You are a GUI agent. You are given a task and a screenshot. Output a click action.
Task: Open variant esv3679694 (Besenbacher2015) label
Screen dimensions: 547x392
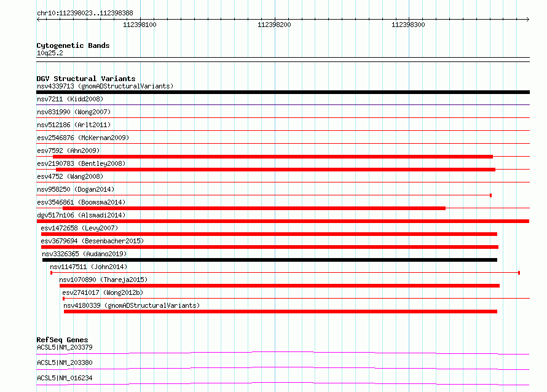point(92,241)
